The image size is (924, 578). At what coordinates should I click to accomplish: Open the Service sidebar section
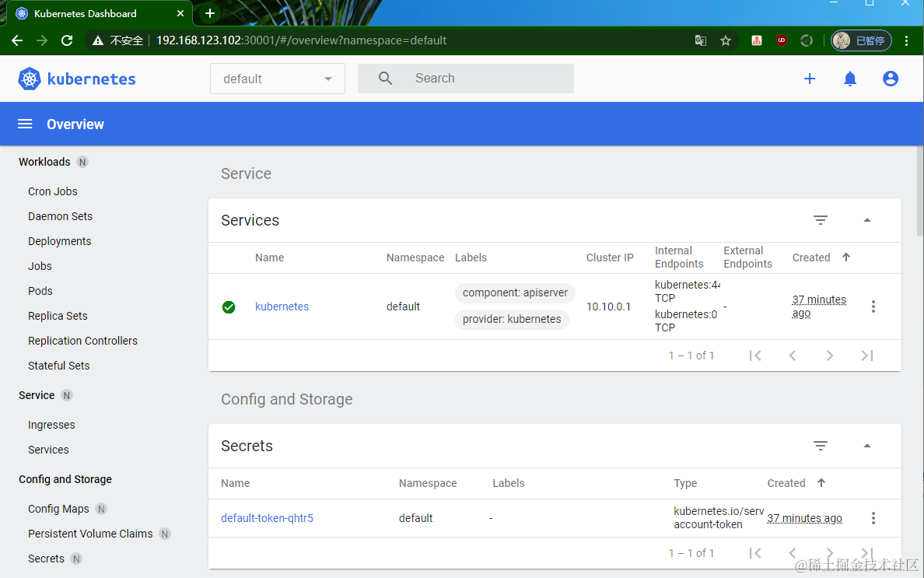point(37,395)
